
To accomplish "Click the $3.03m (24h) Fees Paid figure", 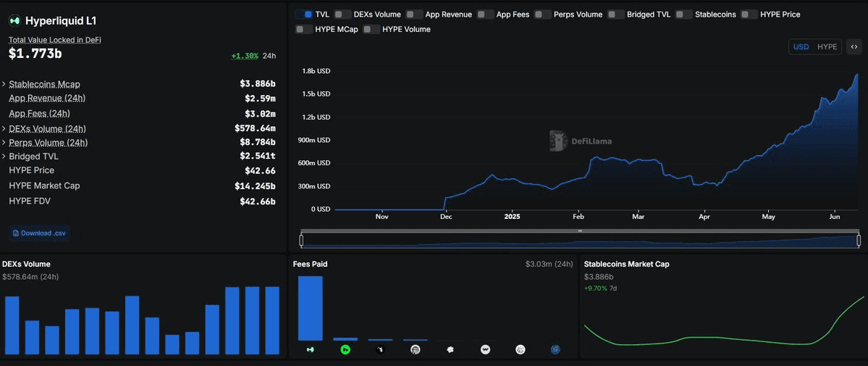I will tap(549, 265).
